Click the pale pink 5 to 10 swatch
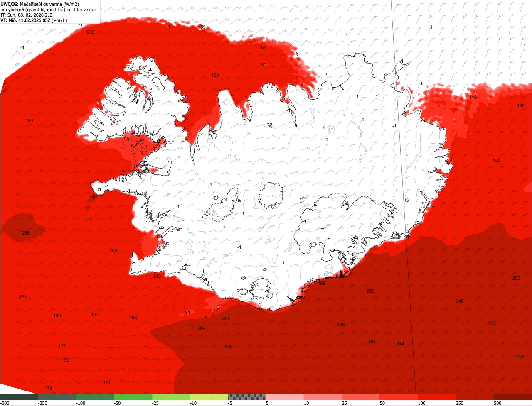The width and height of the screenshot is (532, 406). [x=285, y=397]
